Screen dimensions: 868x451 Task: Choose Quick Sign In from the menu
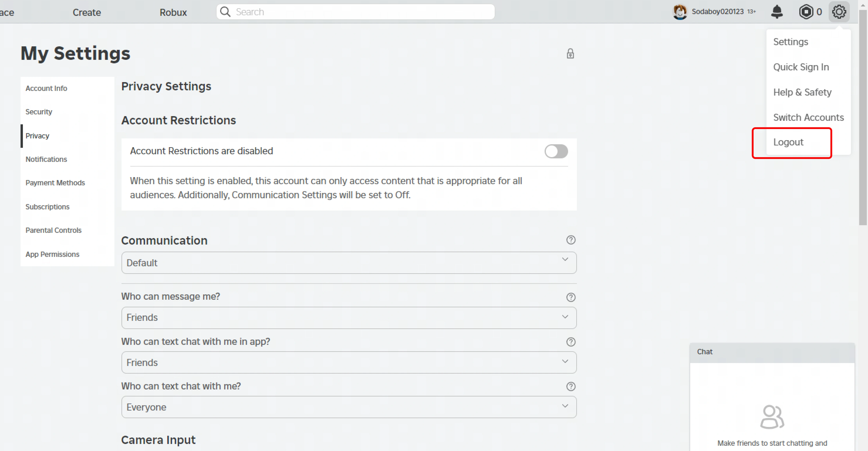[x=801, y=67]
